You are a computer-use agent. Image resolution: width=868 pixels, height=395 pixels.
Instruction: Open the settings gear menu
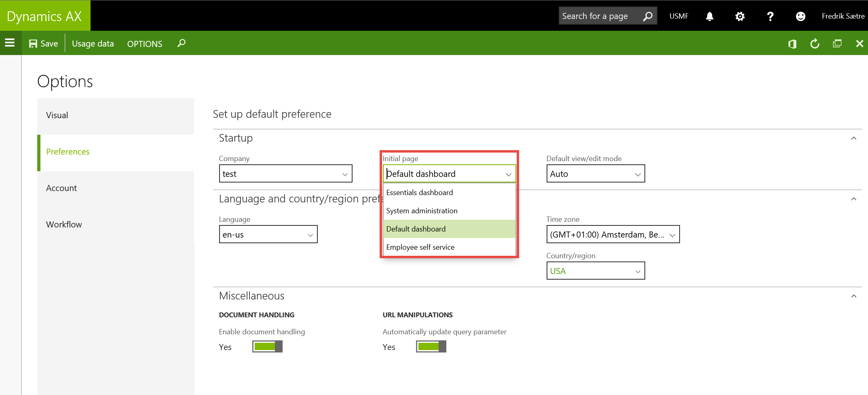pyautogui.click(x=740, y=16)
